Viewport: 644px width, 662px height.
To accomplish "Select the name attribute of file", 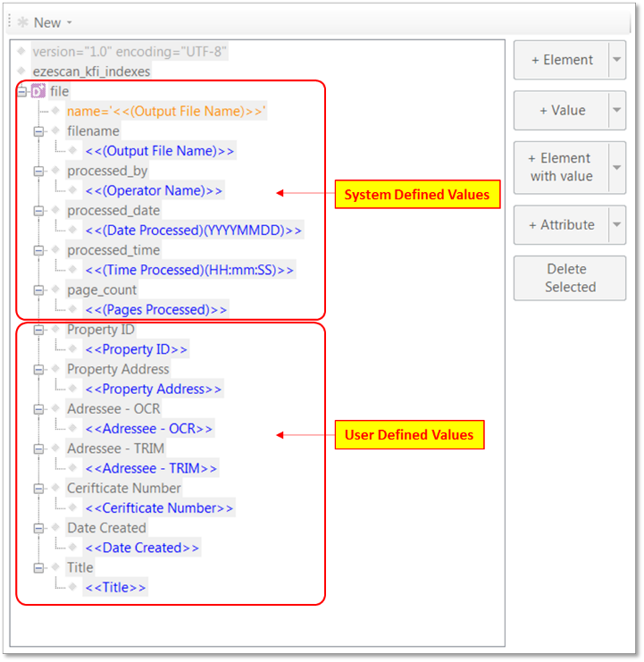I will (166, 111).
